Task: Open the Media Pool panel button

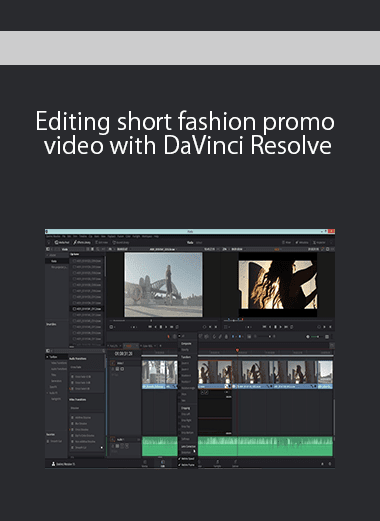Action: tap(62, 242)
